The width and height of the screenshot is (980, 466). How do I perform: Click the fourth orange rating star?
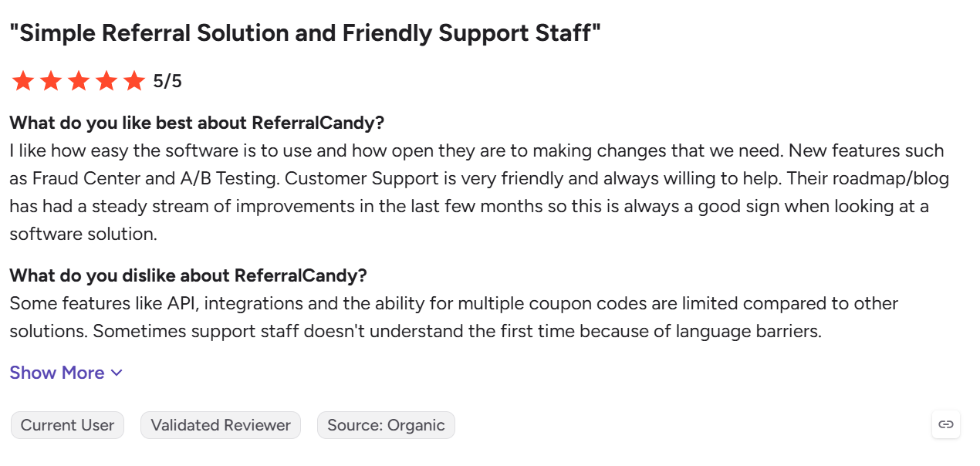click(106, 81)
